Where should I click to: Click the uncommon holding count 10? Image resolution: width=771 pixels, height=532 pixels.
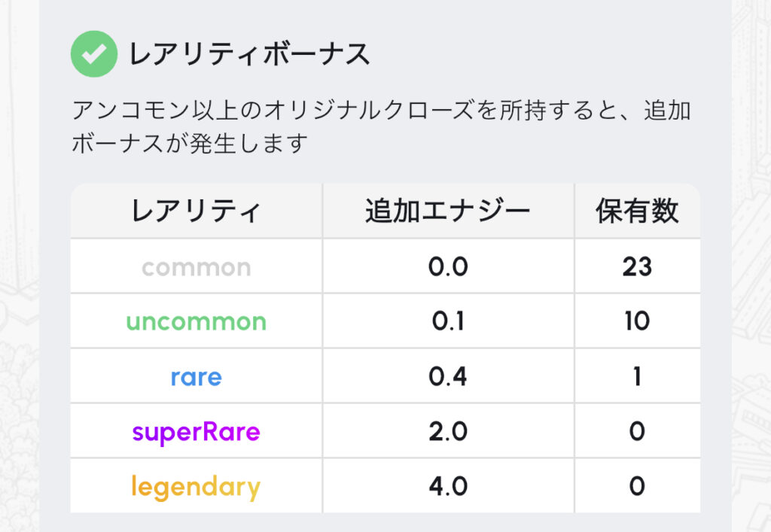click(x=637, y=322)
